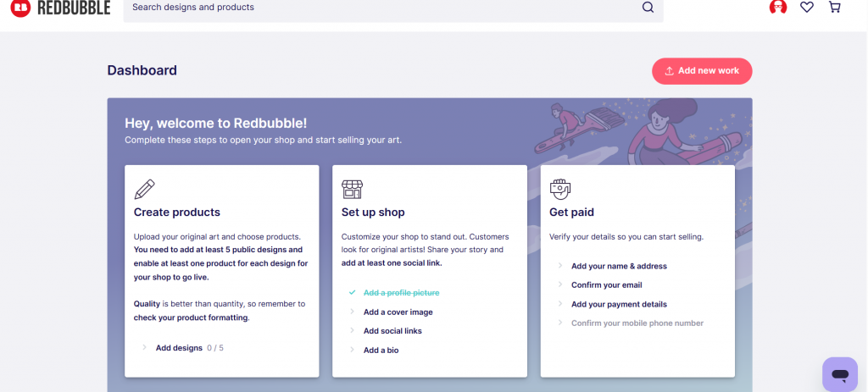Click the pencil icon in Create products
This screenshot has height=392, width=868.
tap(144, 189)
